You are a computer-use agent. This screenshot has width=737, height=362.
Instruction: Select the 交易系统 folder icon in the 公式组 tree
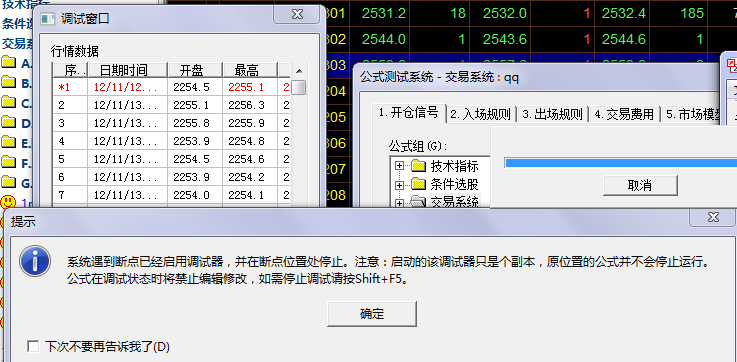click(417, 202)
